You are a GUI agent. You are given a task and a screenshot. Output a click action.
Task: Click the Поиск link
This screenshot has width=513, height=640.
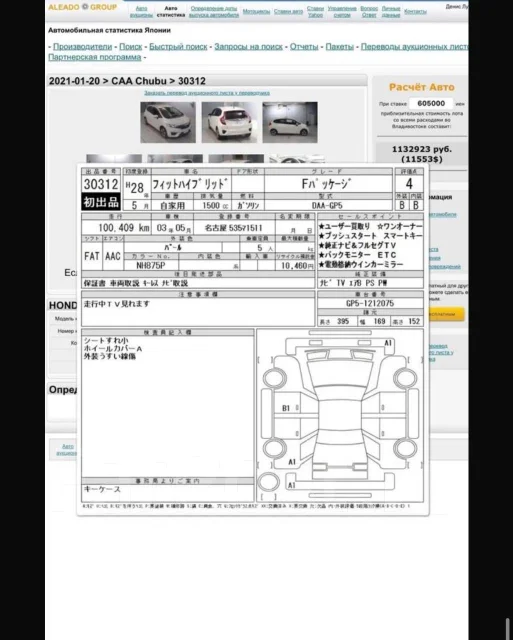131,47
